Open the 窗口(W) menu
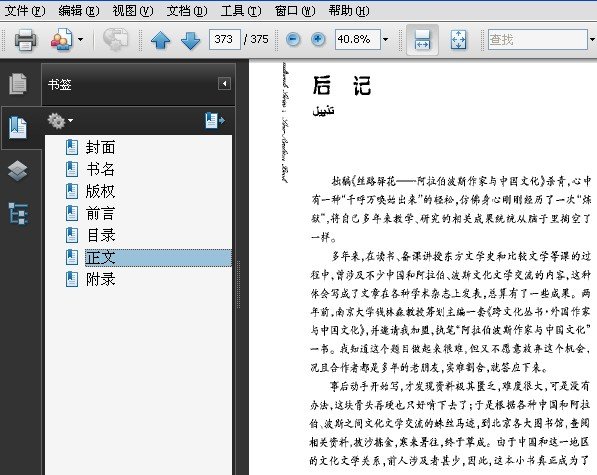The image size is (597, 475). [x=295, y=11]
